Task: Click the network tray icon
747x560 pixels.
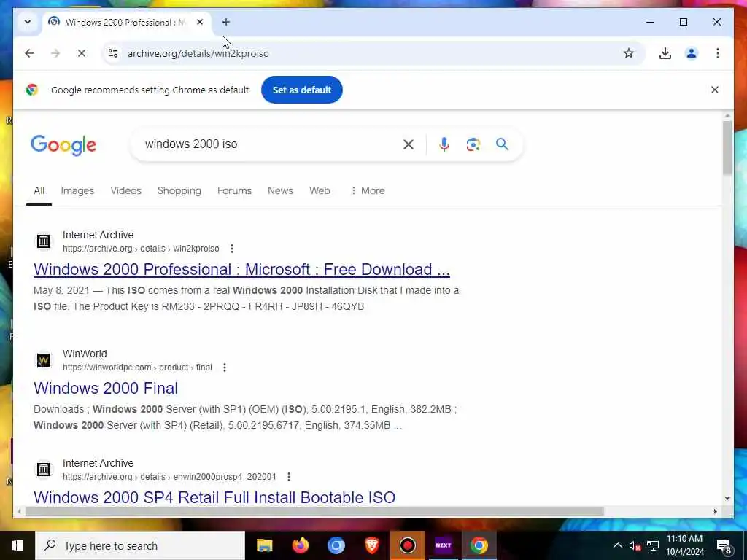Action: point(653,545)
